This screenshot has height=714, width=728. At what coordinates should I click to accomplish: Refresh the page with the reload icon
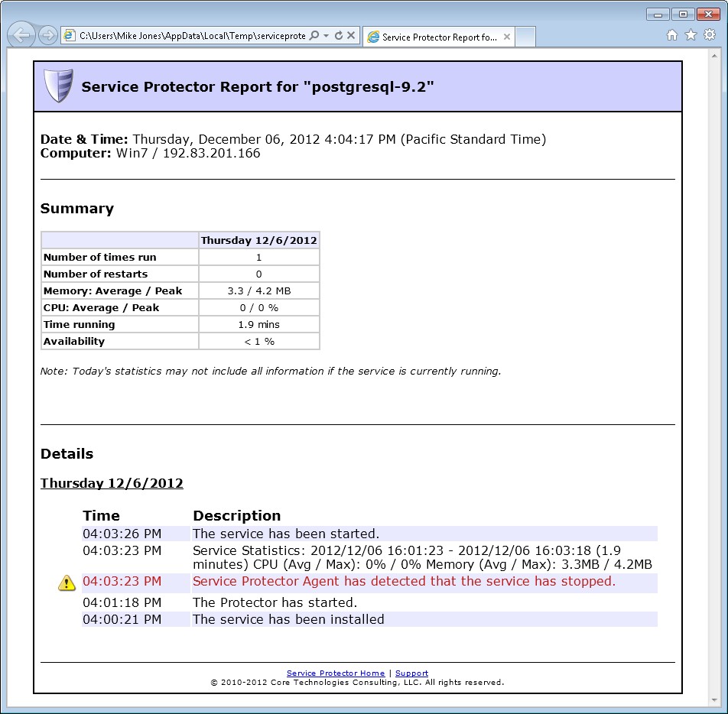339,35
